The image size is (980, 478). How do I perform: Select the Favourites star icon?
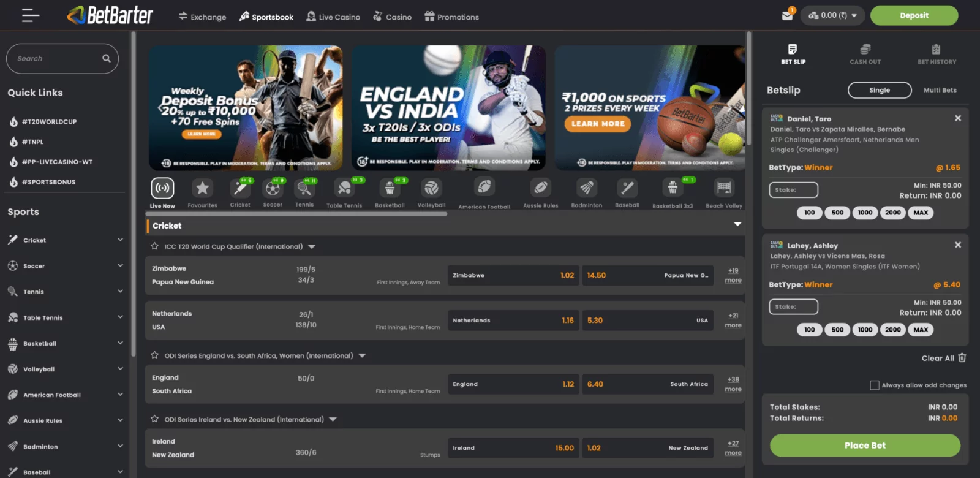[x=203, y=188]
